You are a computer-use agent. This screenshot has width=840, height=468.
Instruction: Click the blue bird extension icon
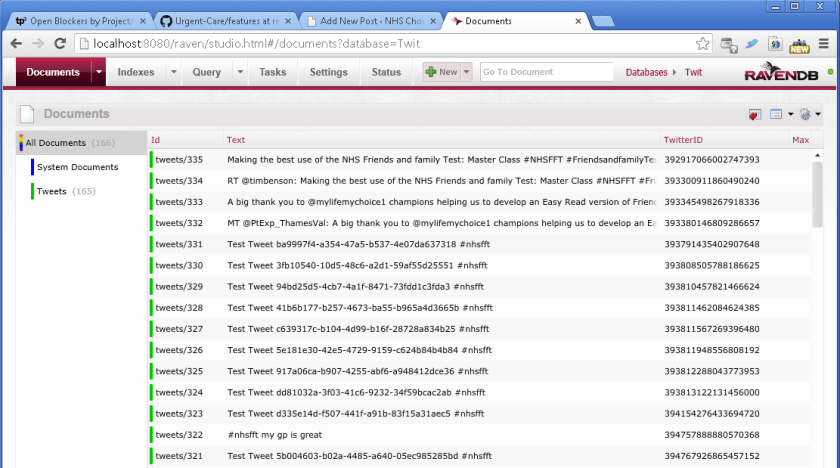coord(751,44)
